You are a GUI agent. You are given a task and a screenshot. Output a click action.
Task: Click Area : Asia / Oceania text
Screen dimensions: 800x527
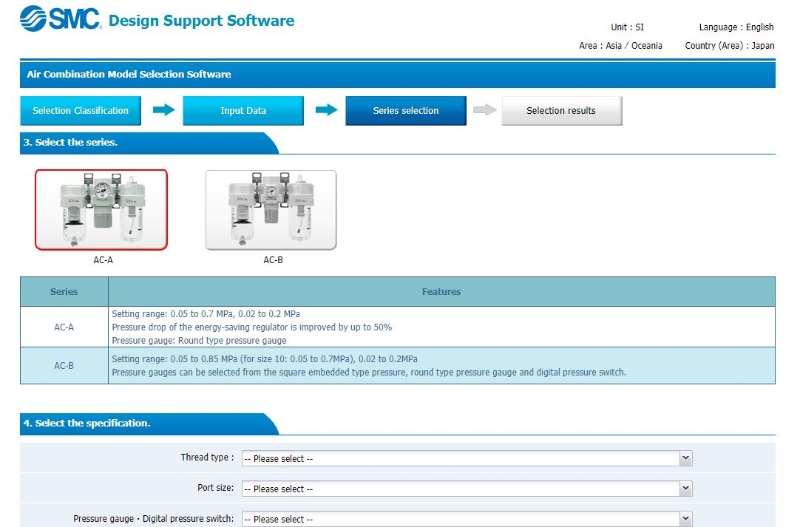click(x=620, y=45)
